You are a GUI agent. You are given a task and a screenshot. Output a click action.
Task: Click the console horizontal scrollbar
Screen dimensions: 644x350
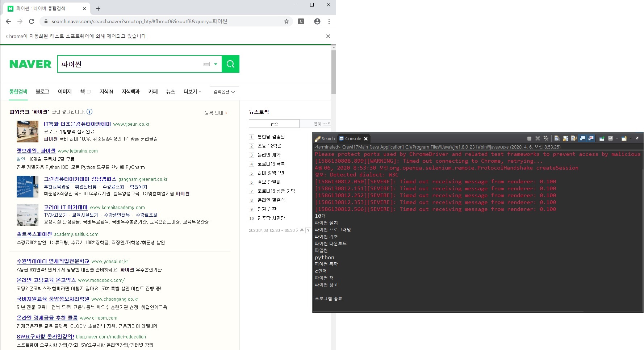pos(448,311)
